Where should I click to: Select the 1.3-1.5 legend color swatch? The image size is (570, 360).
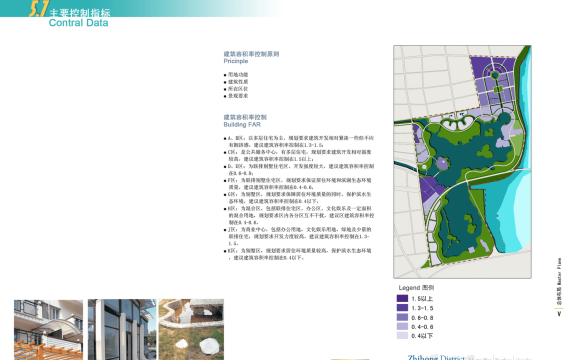pyautogui.click(x=402, y=308)
